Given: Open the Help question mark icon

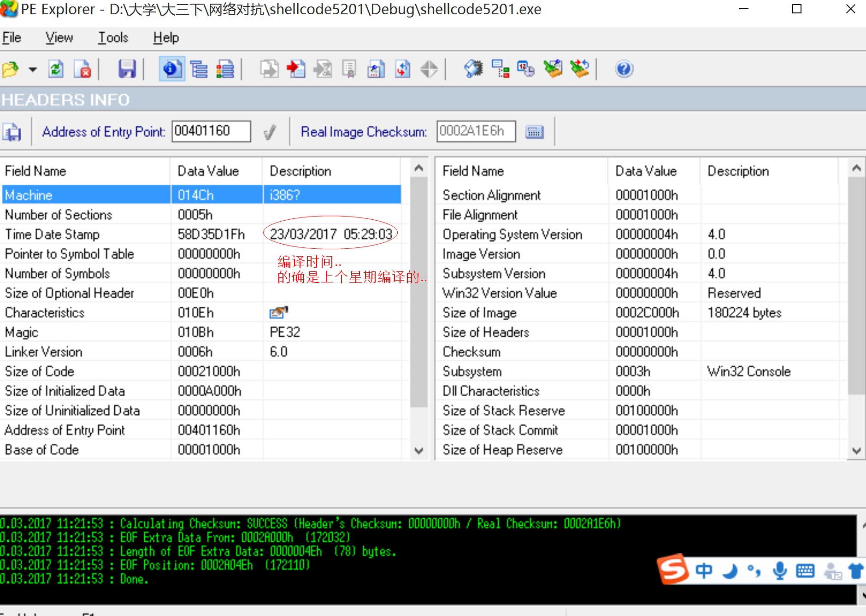Looking at the screenshot, I should click(624, 69).
